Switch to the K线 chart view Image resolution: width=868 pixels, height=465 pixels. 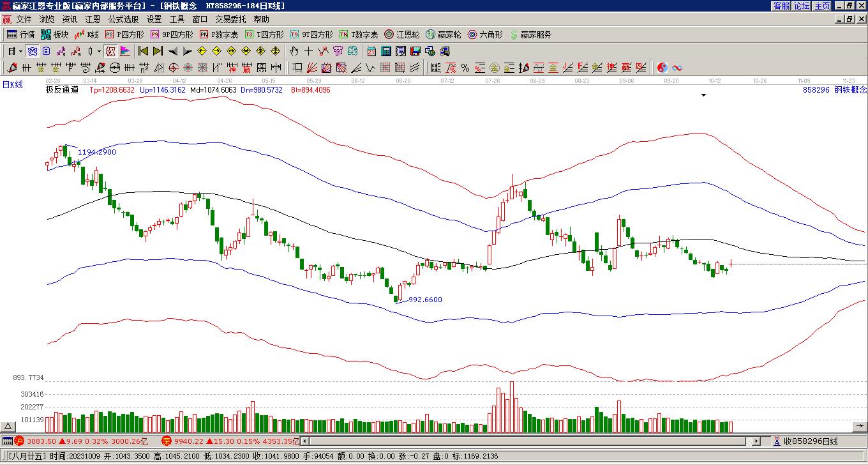pyautogui.click(x=86, y=34)
